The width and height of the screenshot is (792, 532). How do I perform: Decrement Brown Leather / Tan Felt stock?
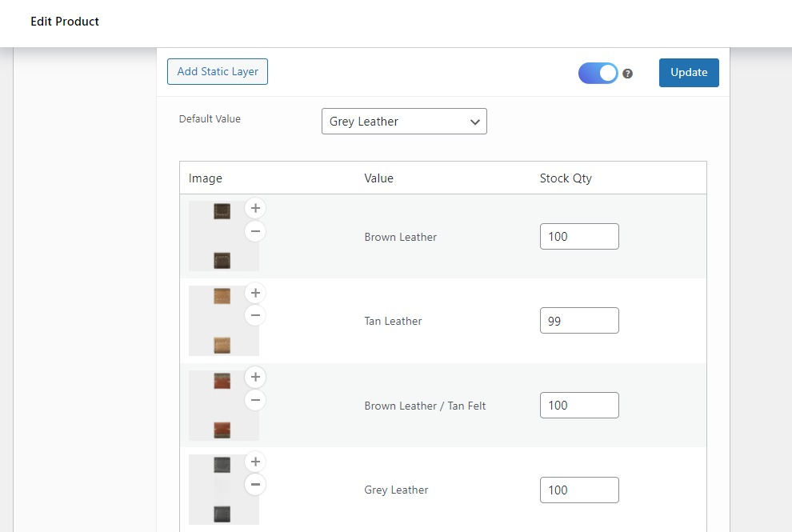255,400
